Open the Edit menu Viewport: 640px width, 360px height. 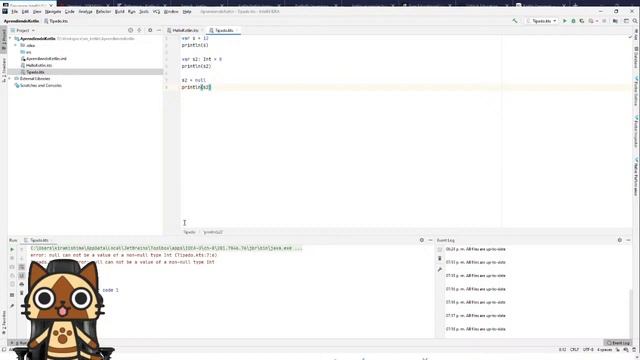(25, 12)
